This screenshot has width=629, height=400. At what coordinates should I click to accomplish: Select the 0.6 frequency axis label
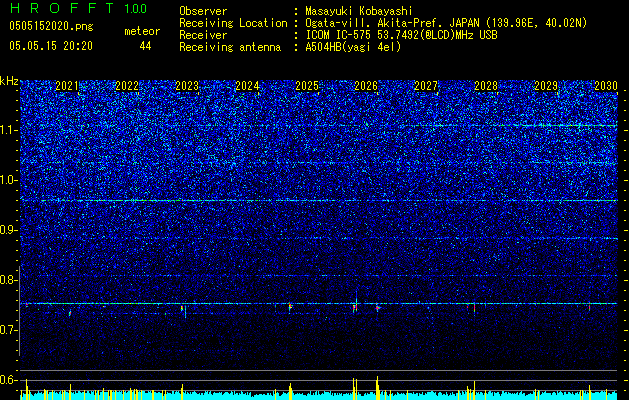point(9,380)
